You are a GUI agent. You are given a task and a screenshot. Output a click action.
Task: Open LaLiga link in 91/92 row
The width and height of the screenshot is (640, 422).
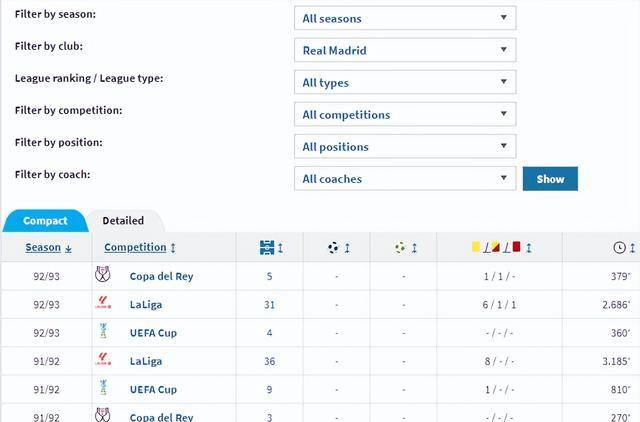pyautogui.click(x=145, y=361)
